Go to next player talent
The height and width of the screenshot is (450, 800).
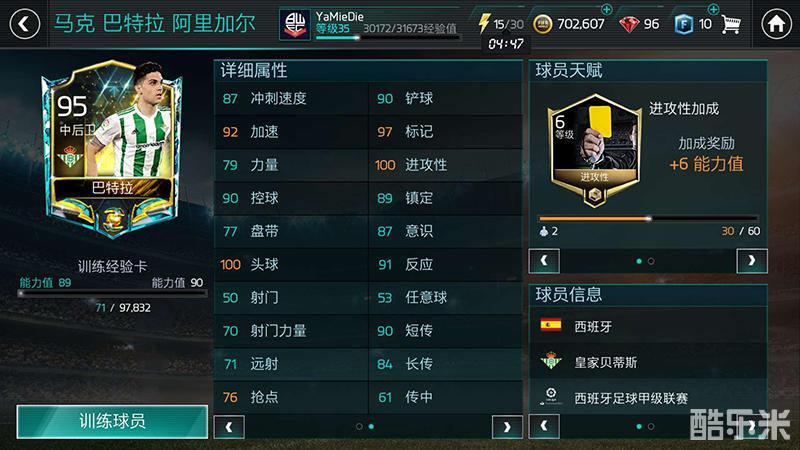click(x=752, y=261)
